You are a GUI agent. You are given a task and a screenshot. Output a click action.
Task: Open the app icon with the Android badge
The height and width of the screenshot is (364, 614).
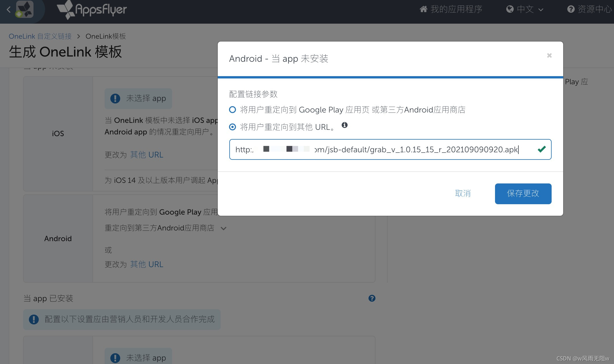[25, 10]
